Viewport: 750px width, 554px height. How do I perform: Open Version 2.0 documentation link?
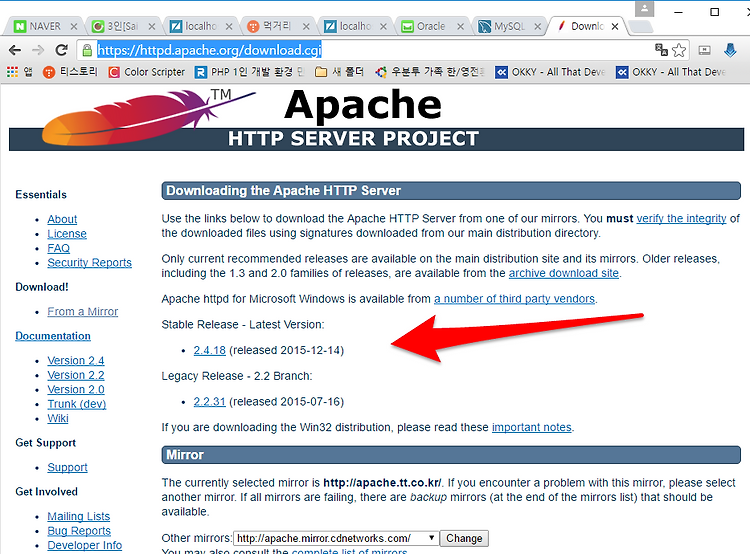(x=76, y=389)
